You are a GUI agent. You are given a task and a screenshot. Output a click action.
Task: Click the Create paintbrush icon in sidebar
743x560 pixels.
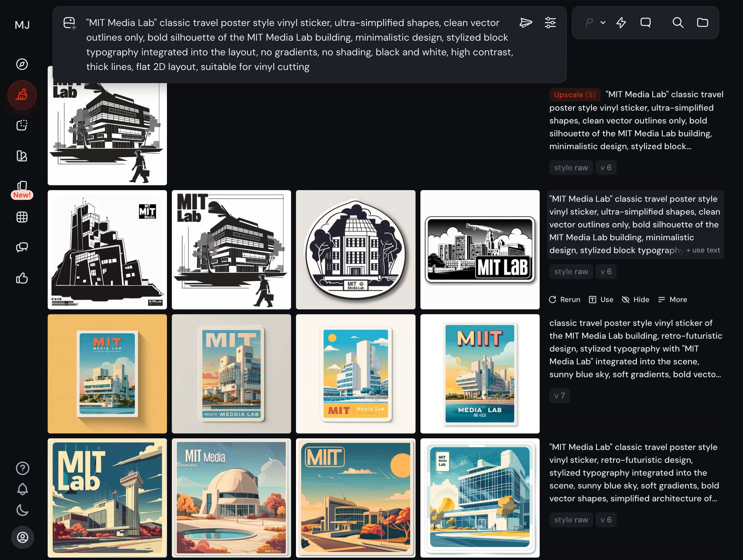(x=22, y=95)
